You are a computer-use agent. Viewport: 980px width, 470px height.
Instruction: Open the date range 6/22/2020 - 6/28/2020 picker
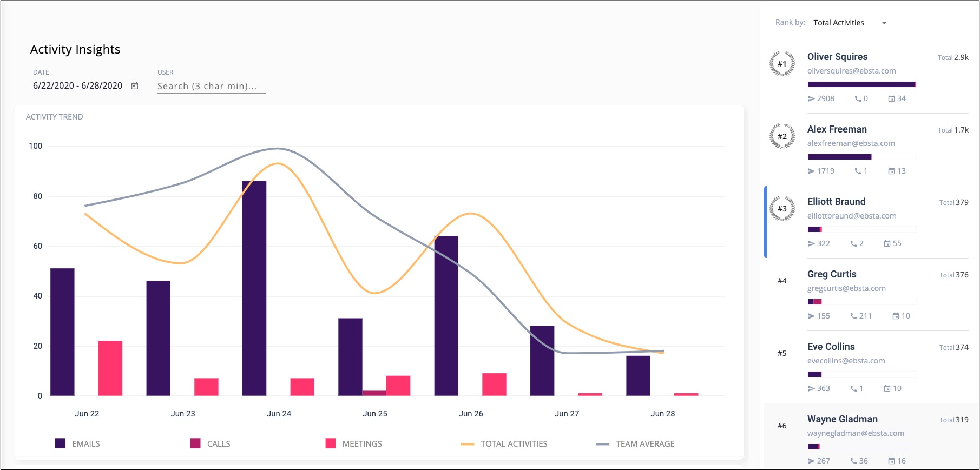point(78,86)
